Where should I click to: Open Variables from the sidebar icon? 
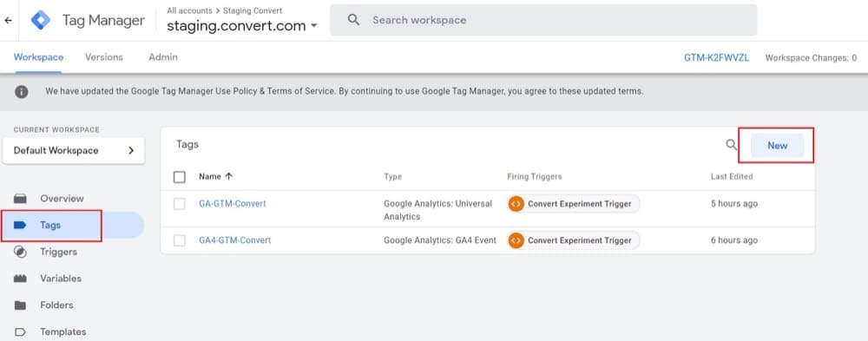tap(21, 279)
